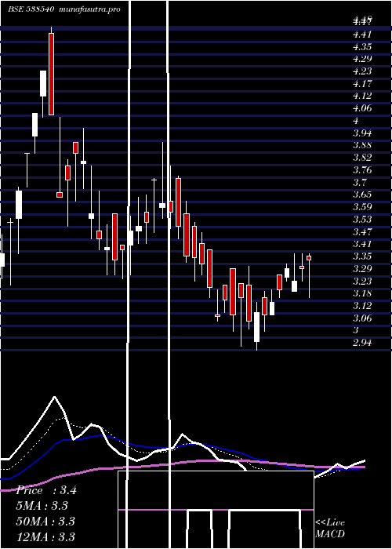392x549 pixels.
Task: Click the 'MACD' label
Action: (330, 534)
